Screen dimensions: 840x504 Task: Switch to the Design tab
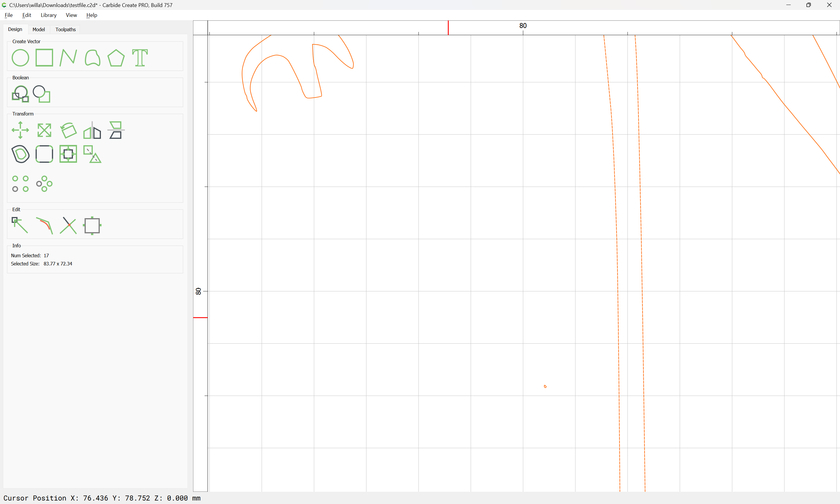coord(15,29)
